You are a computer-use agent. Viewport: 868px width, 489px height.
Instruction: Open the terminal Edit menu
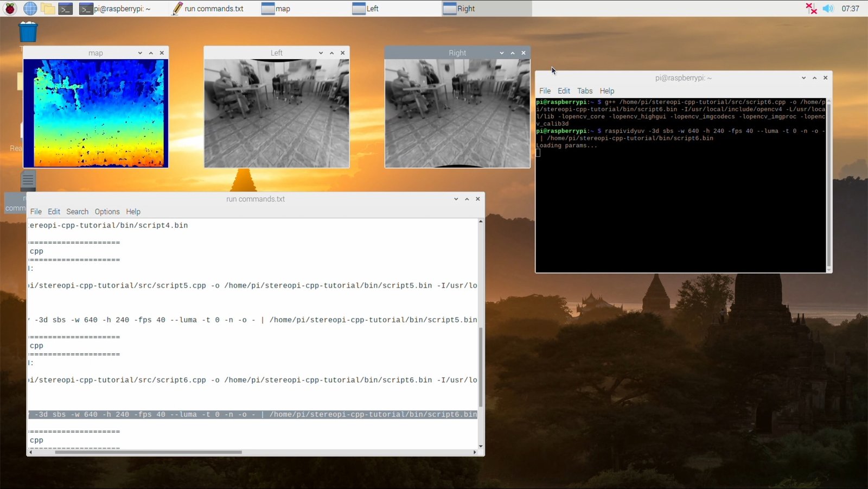tap(564, 91)
